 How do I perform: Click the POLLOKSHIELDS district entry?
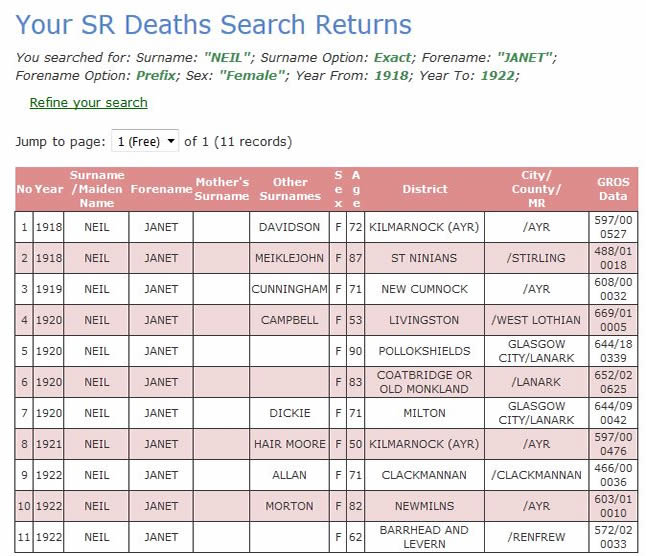click(425, 351)
